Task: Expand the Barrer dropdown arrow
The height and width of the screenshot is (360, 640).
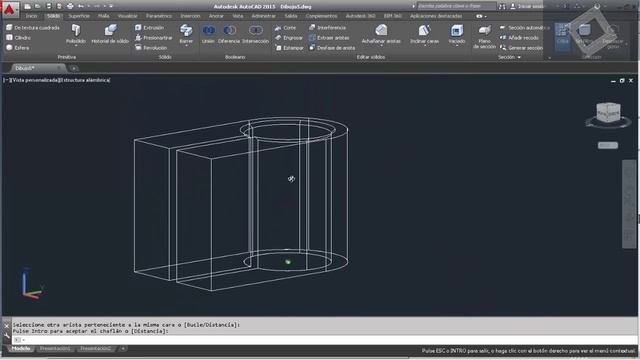Action: tap(186, 46)
